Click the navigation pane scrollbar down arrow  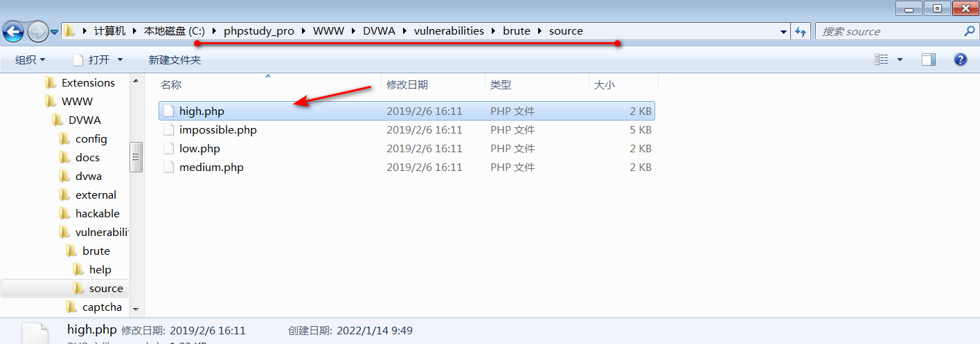coord(136,309)
